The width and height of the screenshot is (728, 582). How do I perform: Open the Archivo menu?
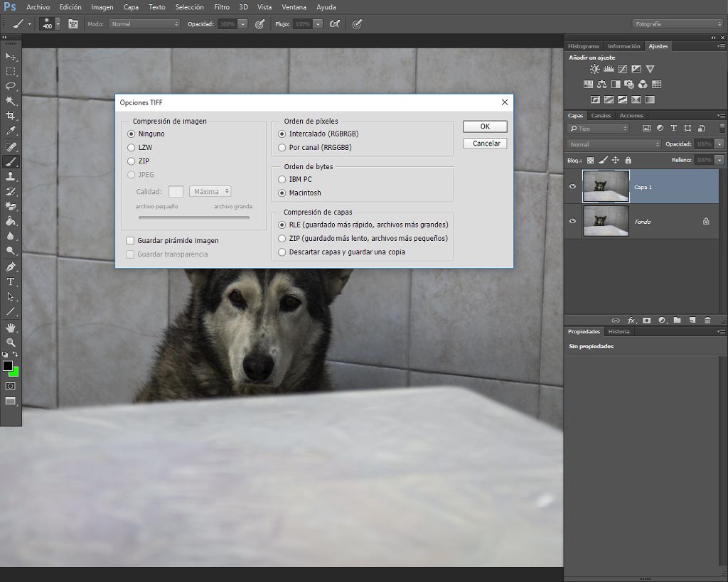pos(38,7)
